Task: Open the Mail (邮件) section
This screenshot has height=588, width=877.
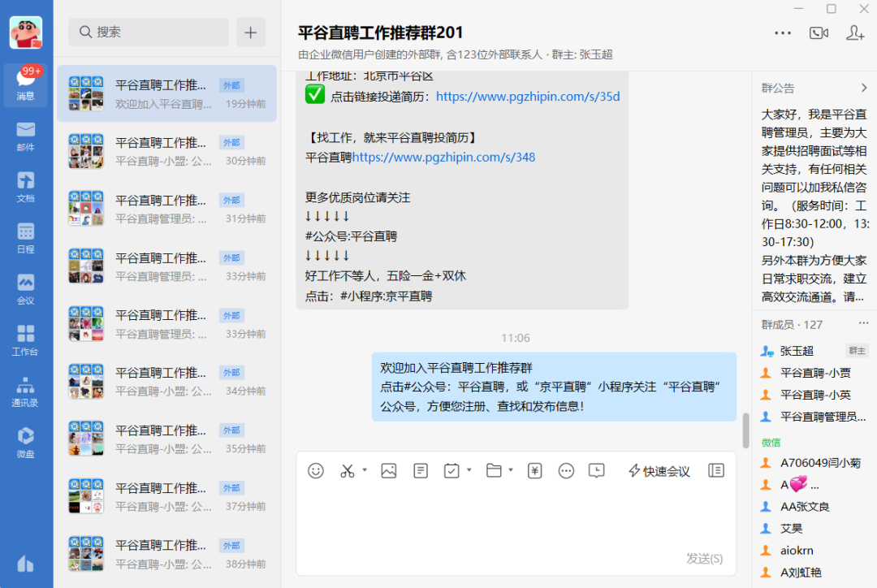Action: 26,136
